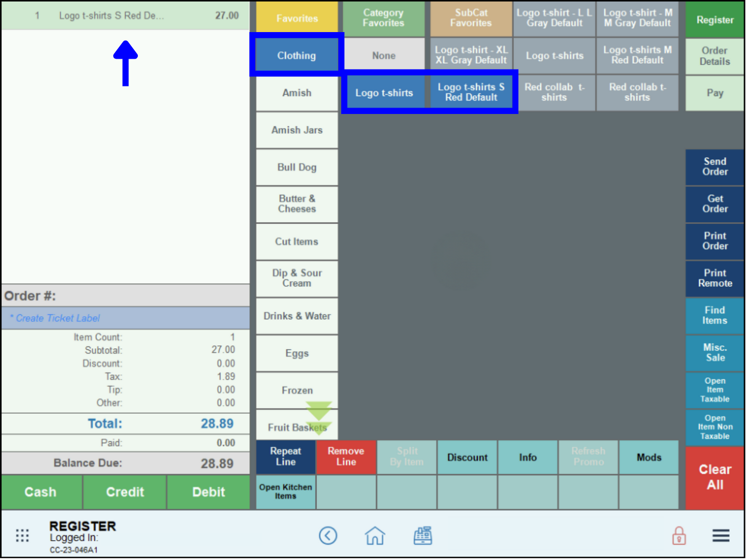Click the Info button
This screenshot has width=747, height=560.
(528, 457)
